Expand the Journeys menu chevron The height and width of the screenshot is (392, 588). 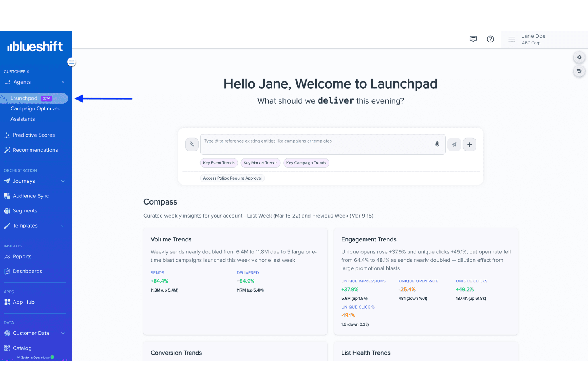point(63,181)
